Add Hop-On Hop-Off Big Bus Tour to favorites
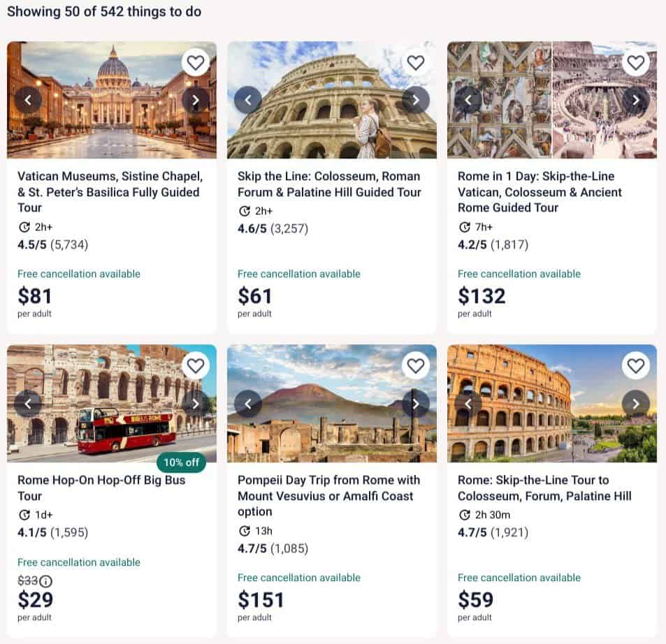The width and height of the screenshot is (666, 644). pyautogui.click(x=196, y=365)
